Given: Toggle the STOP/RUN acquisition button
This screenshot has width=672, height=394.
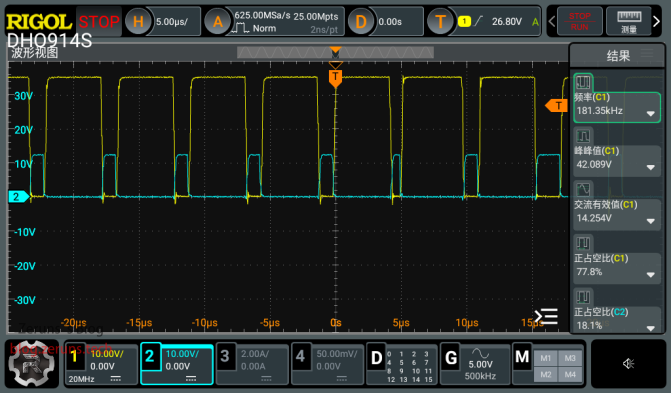Looking at the screenshot, I should tap(579, 21).
